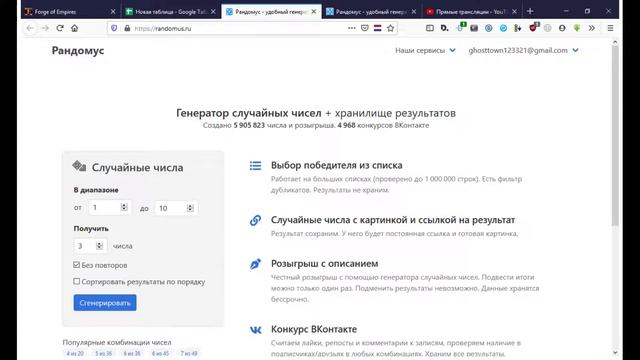Image resolution: width=640 pixels, height=360 pixels.
Task: Switch to the Новая таблица Google tab
Action: click(x=171, y=12)
